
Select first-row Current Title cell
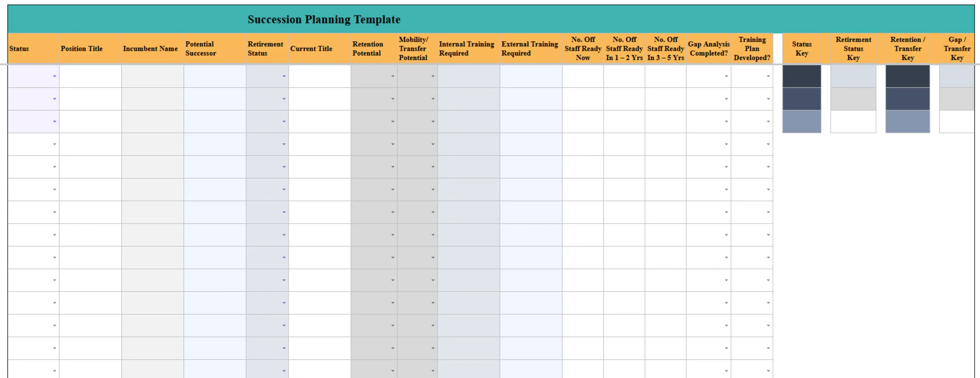point(319,76)
